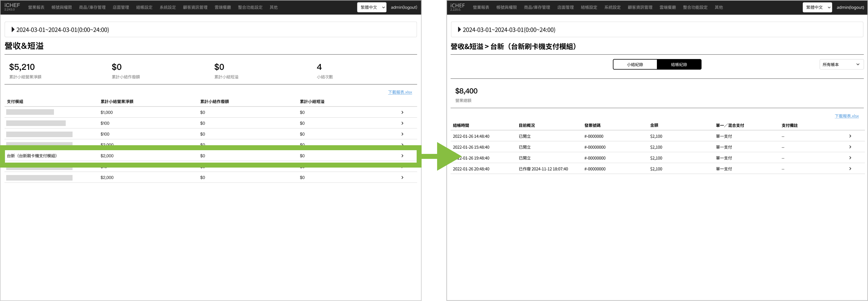
Task: Open the 所有帳本 dropdown
Action: point(841,65)
